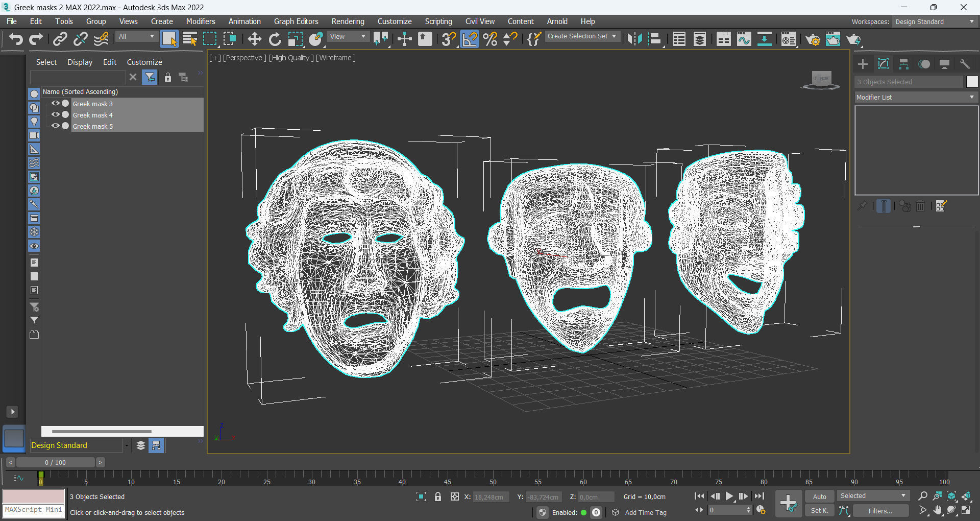This screenshot has width=980, height=521.
Task: Toggle Display Geometry filter in Scene Explorer
Action: tap(34, 94)
